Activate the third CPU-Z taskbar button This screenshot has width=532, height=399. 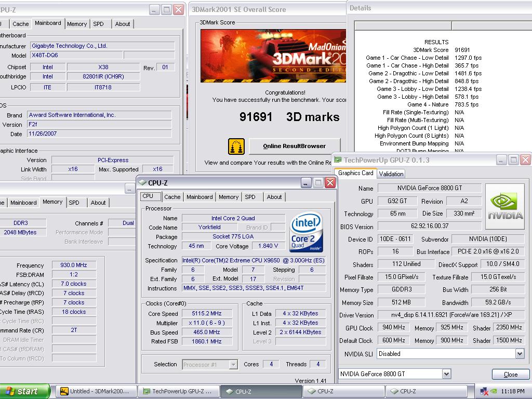pos(425,391)
